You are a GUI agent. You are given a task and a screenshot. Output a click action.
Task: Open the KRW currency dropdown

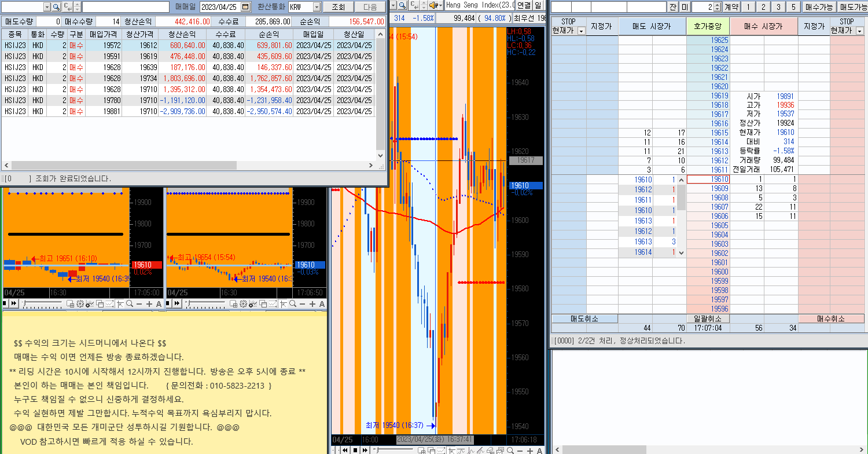[x=317, y=7]
